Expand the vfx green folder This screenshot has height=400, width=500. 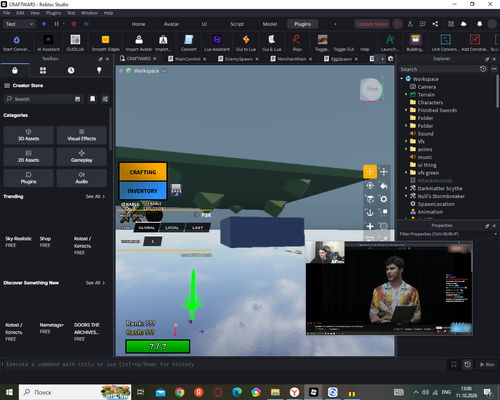(406, 173)
